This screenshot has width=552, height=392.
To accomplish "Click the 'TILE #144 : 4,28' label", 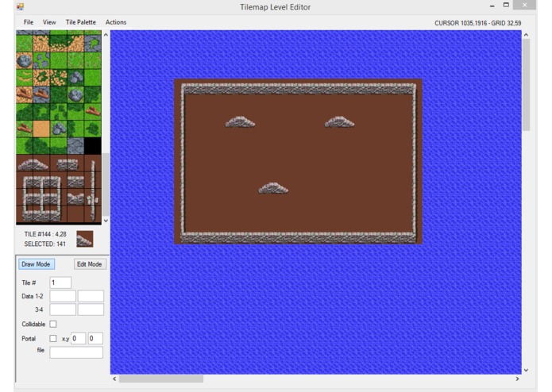I will [45, 234].
